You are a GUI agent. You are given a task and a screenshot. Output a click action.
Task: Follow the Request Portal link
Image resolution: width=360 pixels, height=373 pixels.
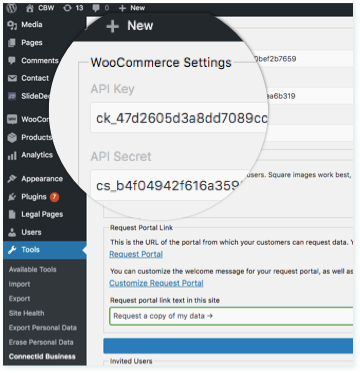(136, 254)
